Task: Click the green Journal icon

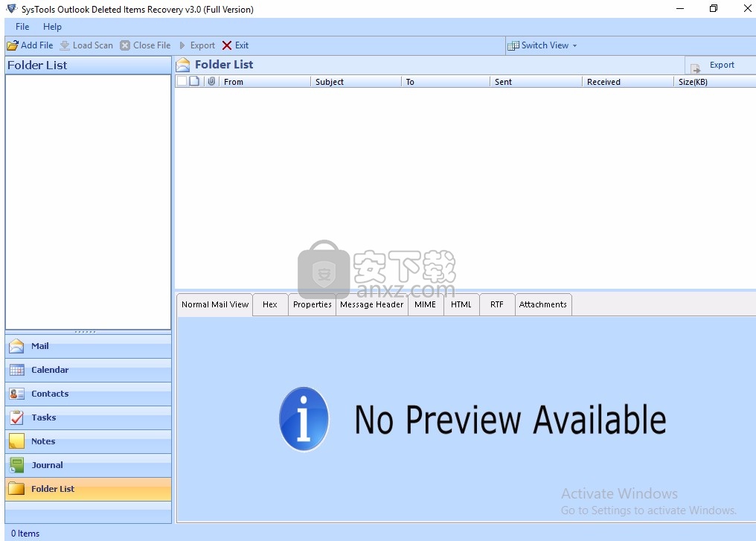Action: coord(16,465)
